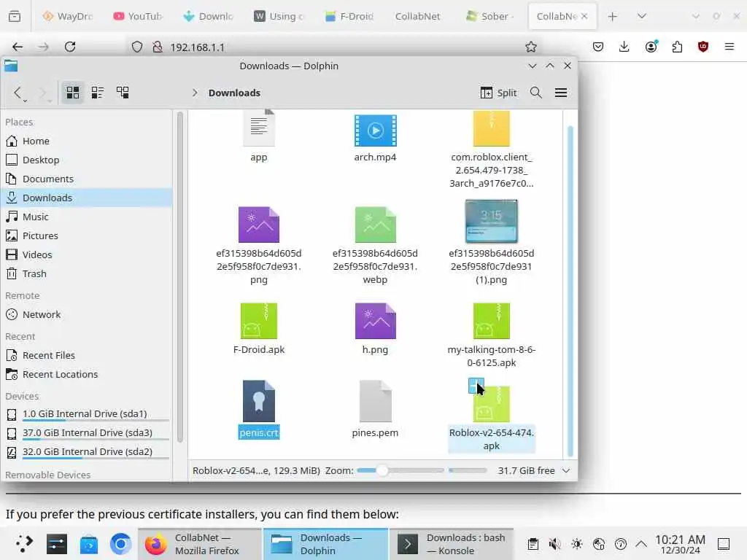Screen dimensions: 747x560
Task: Open Network under Remote
Action: [x=86, y=315]
